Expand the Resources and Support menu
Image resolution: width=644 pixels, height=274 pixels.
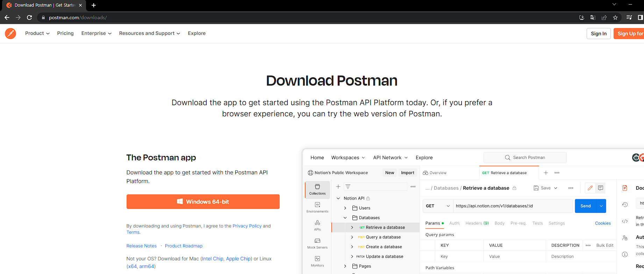(x=150, y=33)
